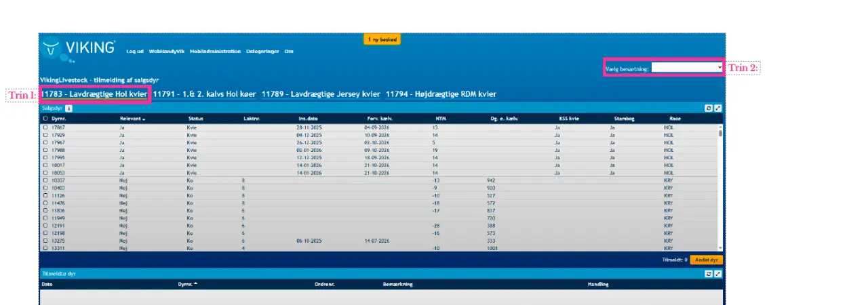Expand the Salgsdyr panel to fullscreen

[718, 108]
